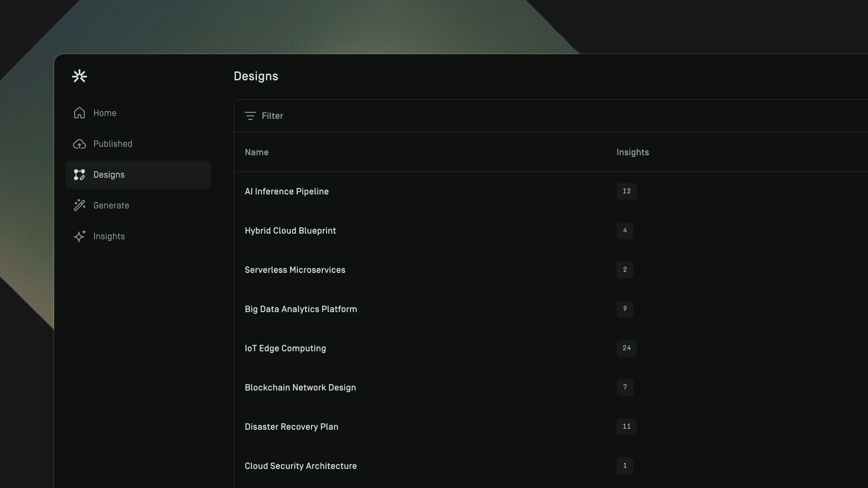Click the Home house icon
Screen dimensions: 868x488
point(80,113)
